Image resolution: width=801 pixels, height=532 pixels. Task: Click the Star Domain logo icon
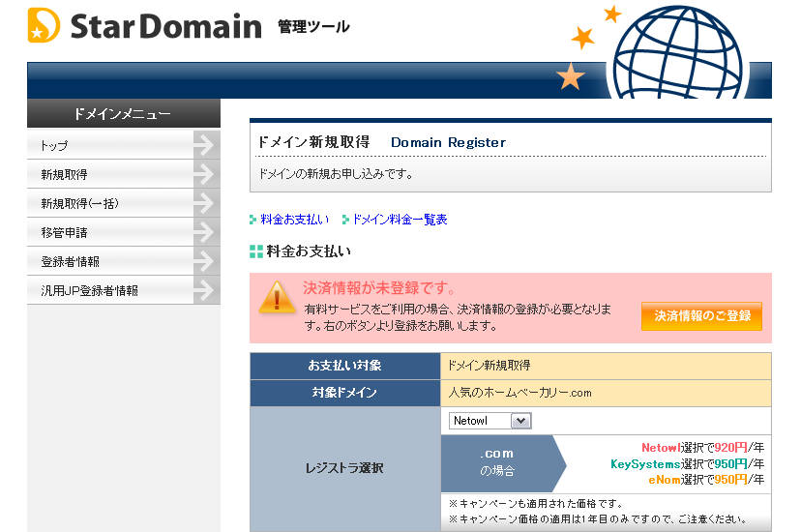tap(44, 25)
